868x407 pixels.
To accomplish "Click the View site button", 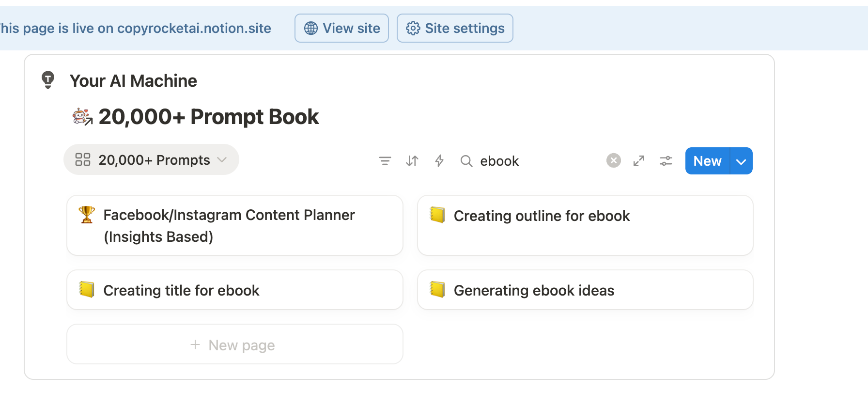I will [x=341, y=28].
